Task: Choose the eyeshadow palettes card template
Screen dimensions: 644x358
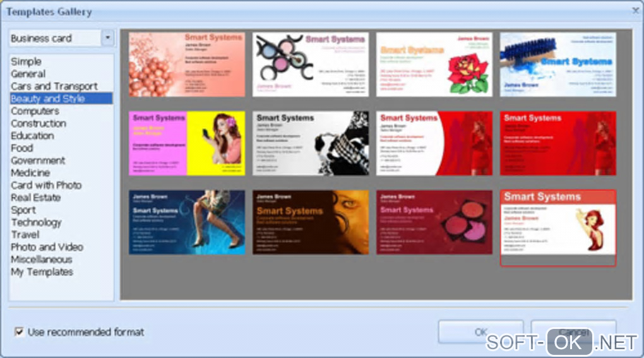Action: click(311, 64)
